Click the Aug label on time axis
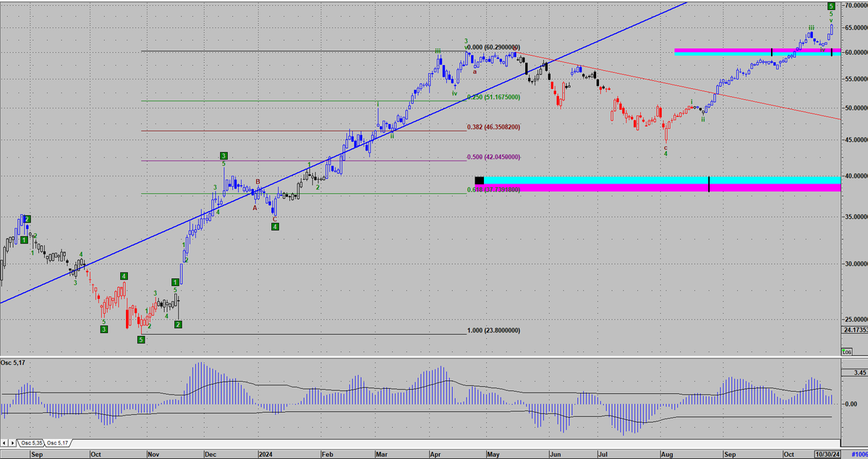The height and width of the screenshot is (459, 868). point(667,454)
